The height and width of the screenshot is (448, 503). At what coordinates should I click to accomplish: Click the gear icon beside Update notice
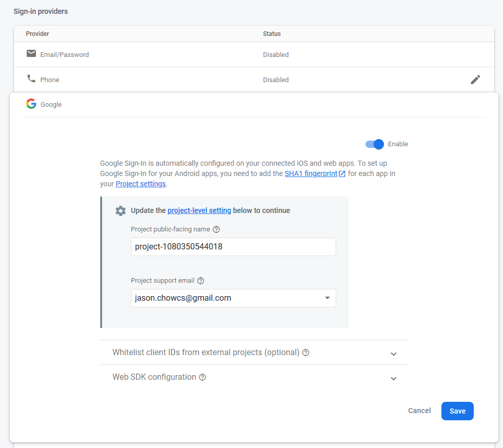click(121, 210)
